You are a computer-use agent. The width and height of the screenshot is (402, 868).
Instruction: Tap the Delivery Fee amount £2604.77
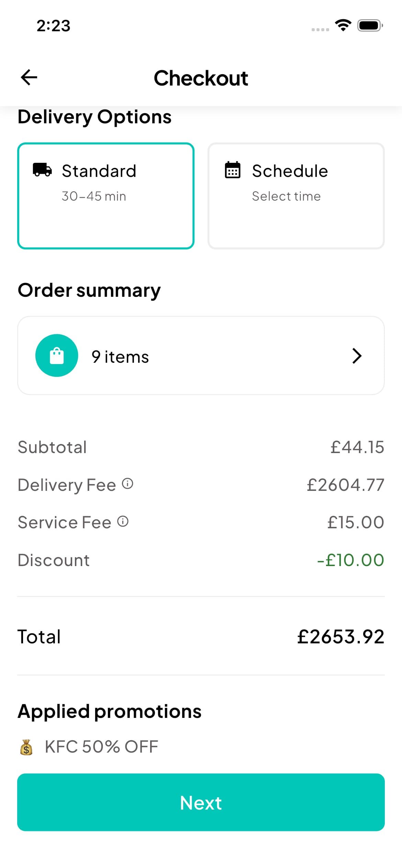[345, 485]
